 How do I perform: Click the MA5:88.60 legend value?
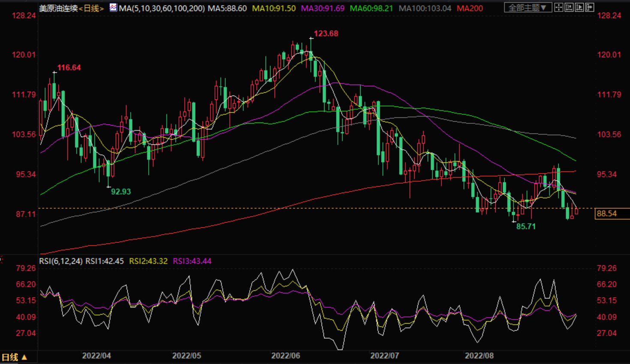coord(227,9)
